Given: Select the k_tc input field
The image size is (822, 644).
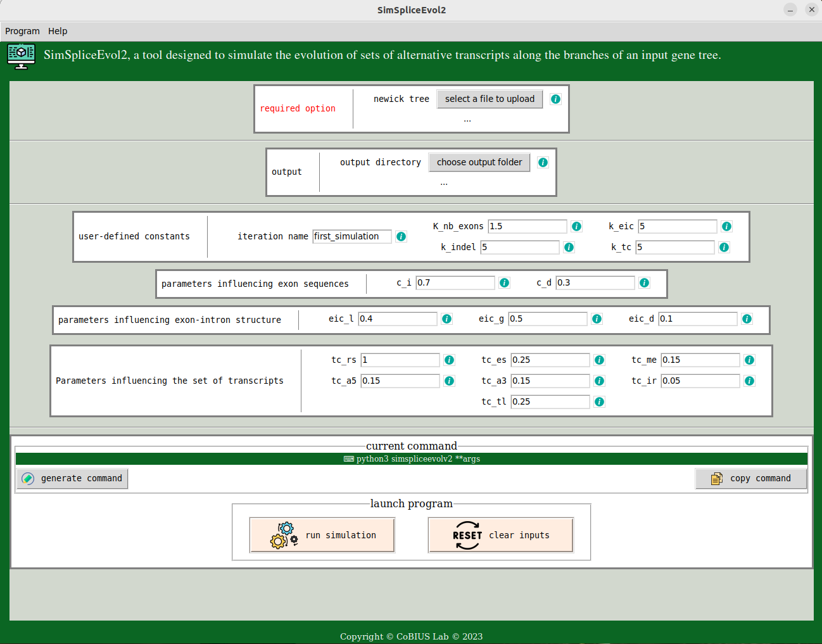Looking at the screenshot, I should click(675, 247).
